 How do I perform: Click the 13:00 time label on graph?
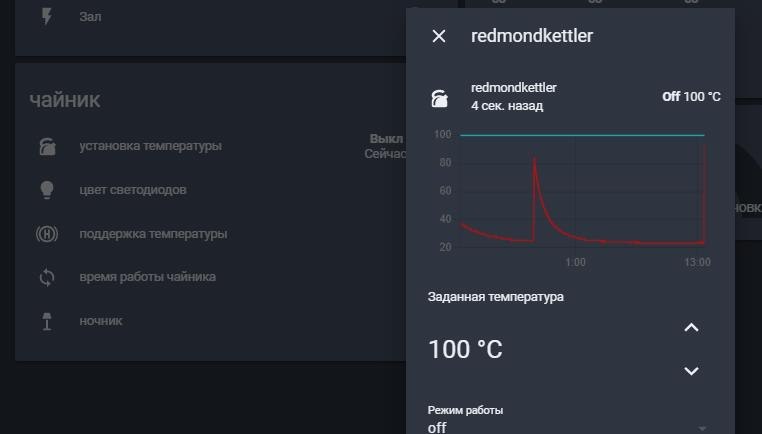point(697,262)
